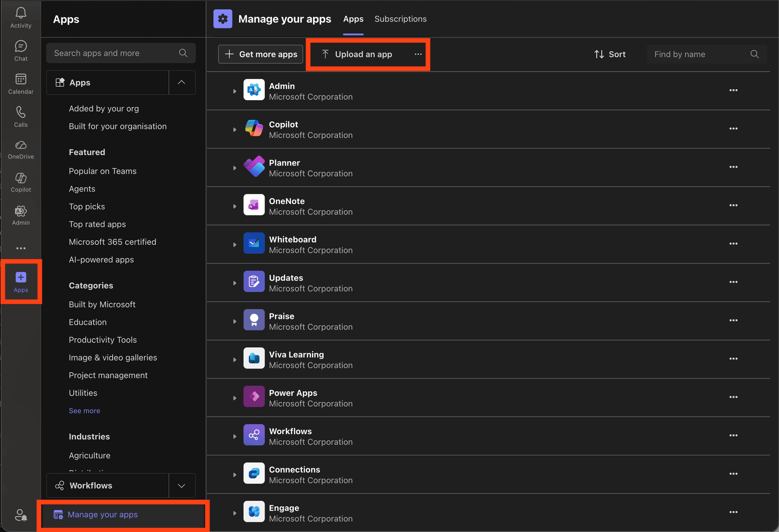Open more options for Admin app
Image resolution: width=779 pixels, height=532 pixels.
733,90
